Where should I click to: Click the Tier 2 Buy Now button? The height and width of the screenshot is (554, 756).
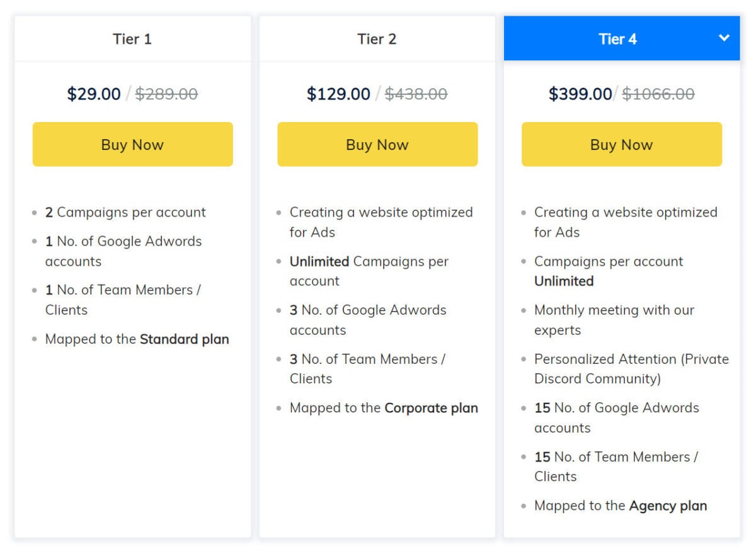point(377,144)
